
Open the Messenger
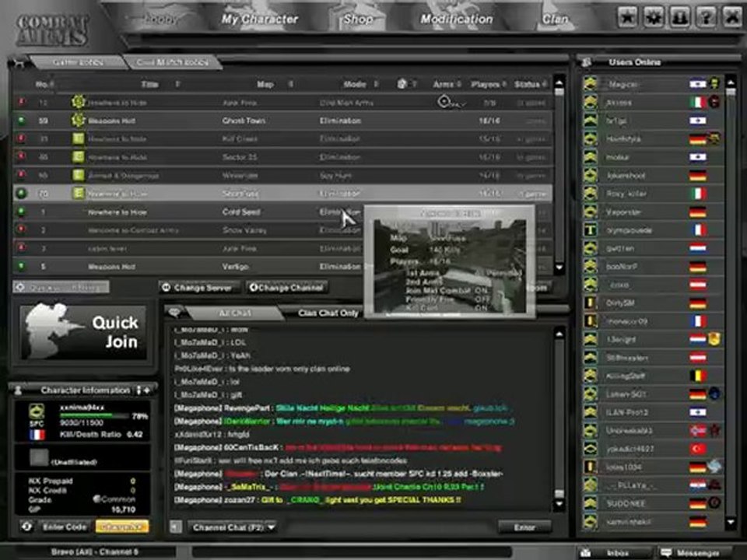[x=696, y=552]
